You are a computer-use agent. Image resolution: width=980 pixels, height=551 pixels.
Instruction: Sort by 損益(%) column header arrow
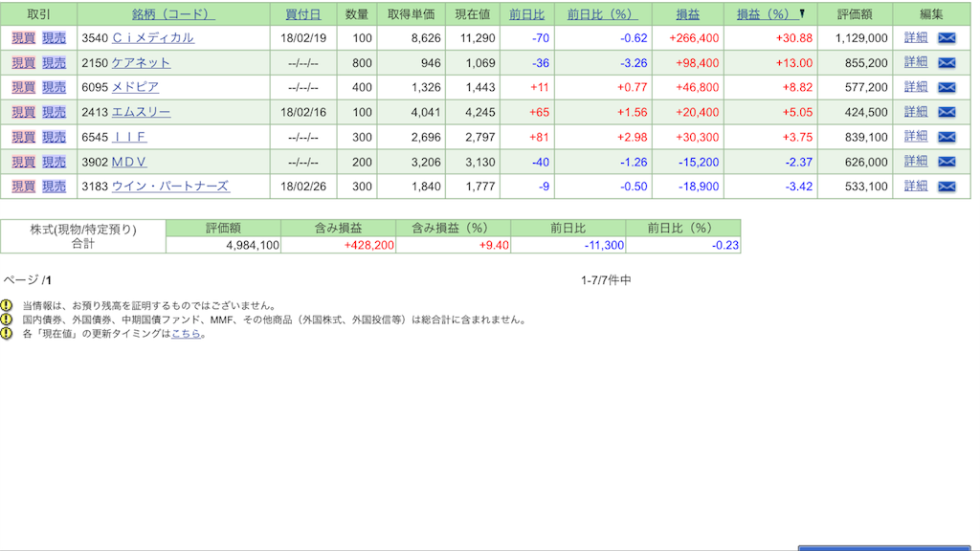(802, 13)
